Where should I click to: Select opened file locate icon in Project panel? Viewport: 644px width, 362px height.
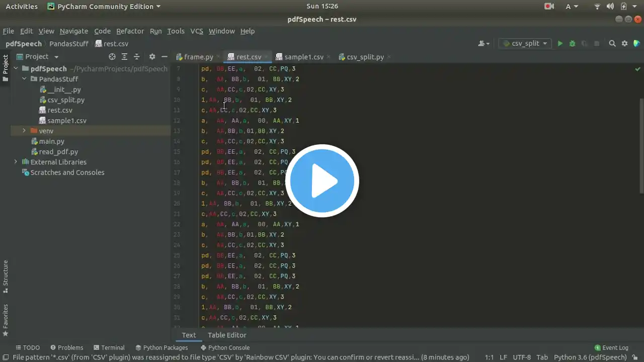point(112,57)
